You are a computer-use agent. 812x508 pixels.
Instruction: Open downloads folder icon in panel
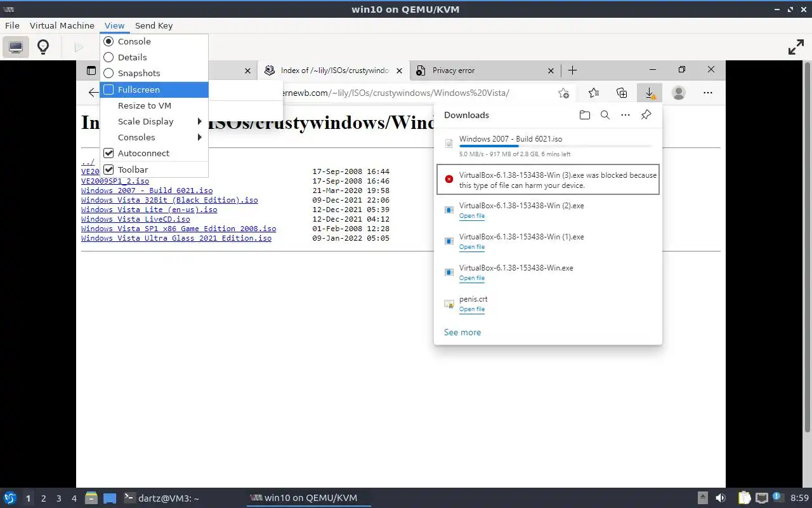coord(584,115)
